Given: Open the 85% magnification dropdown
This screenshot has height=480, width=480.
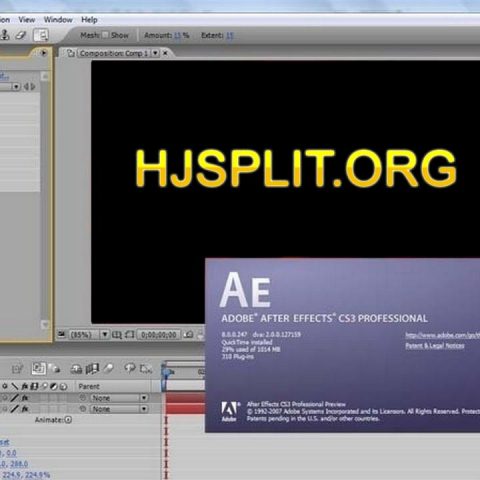Looking at the screenshot, I should 105,334.
